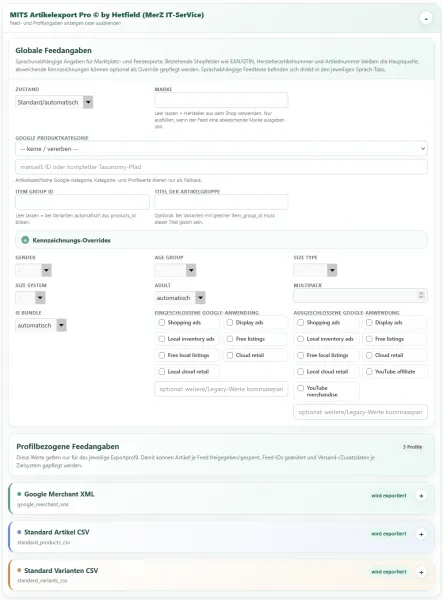Open the Zustand dropdown
Viewport: 443px width, 600px height.
point(54,102)
